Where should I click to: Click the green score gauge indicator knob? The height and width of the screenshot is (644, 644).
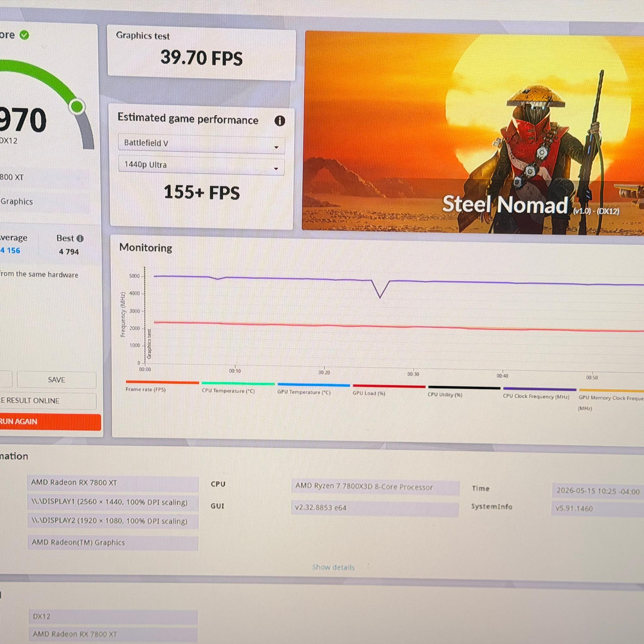point(77,107)
